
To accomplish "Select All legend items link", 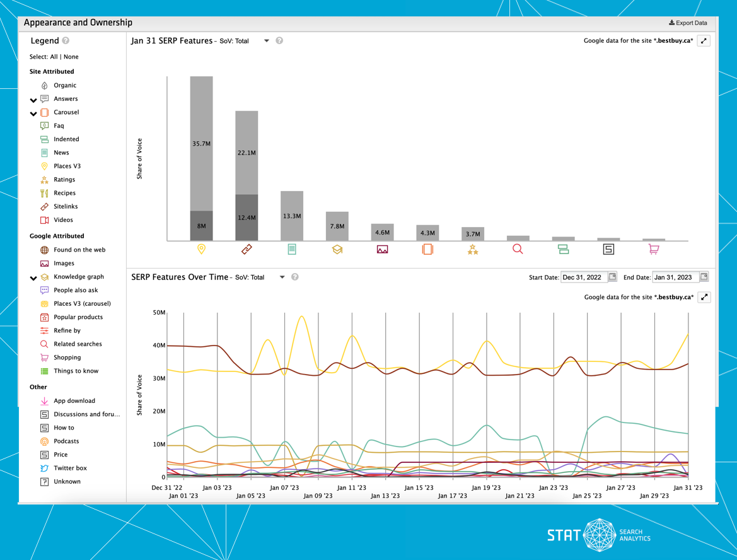I will pyautogui.click(x=54, y=57).
